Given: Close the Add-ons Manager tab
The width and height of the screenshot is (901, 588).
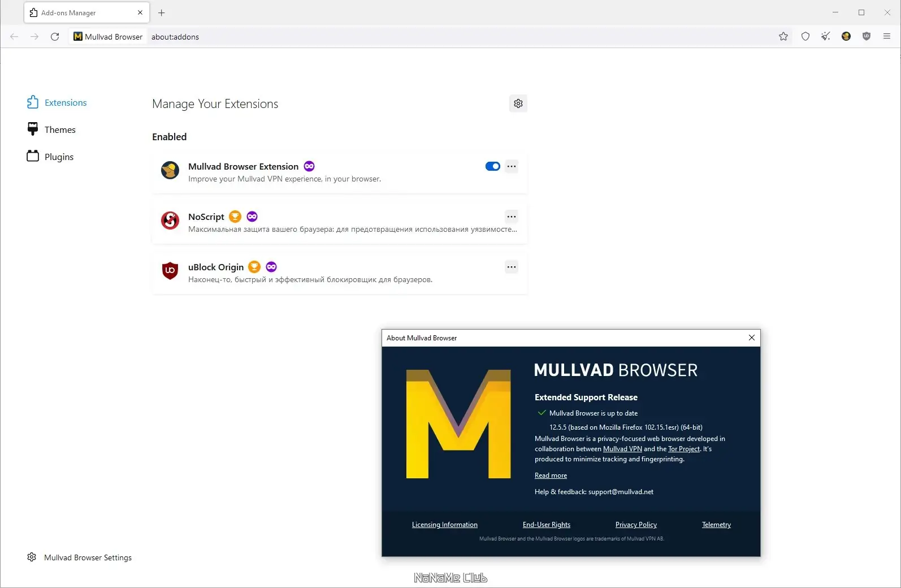Looking at the screenshot, I should click(x=140, y=12).
